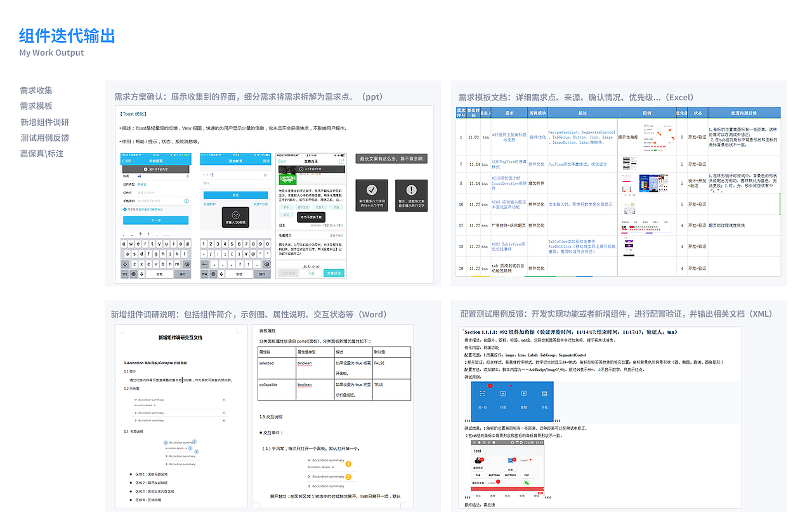The width and height of the screenshot is (812, 528).
Task: Click the 配置问题反馈 column header
Action: point(744,113)
